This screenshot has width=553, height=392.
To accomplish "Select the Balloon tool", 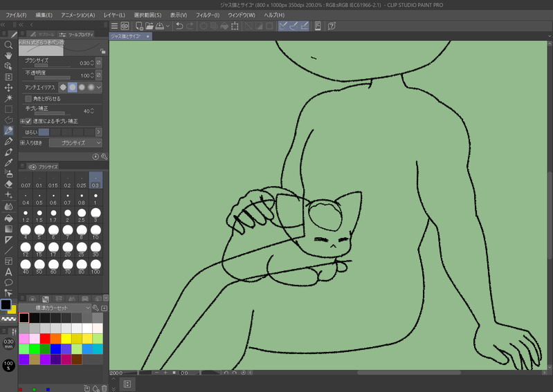I will click(x=8, y=283).
